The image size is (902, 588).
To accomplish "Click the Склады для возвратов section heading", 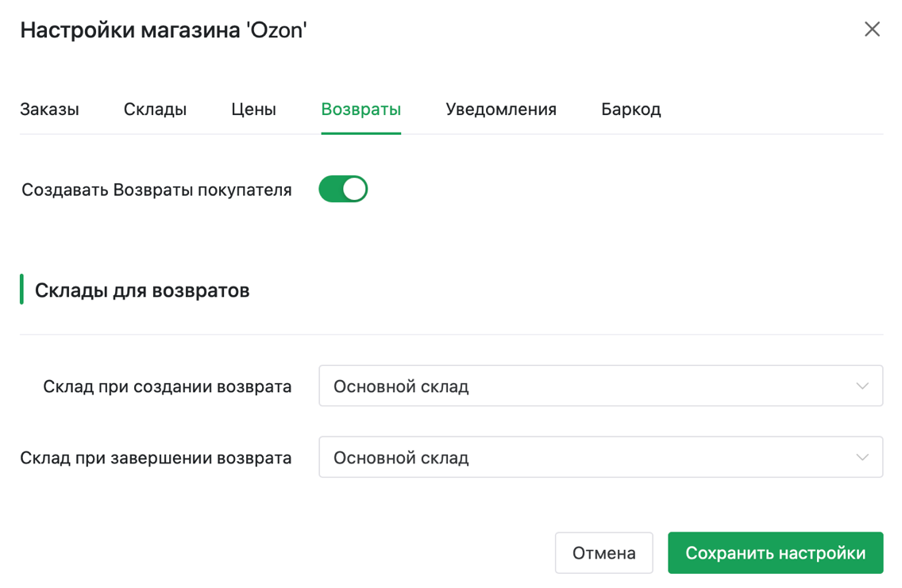I will [142, 290].
